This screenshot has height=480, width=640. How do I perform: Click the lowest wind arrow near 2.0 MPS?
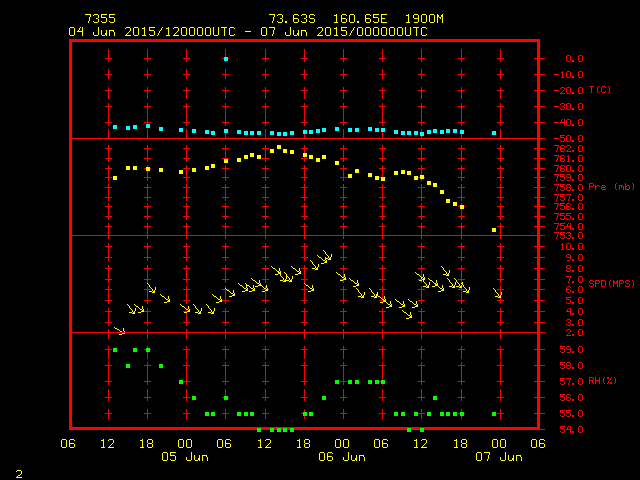[120, 331]
